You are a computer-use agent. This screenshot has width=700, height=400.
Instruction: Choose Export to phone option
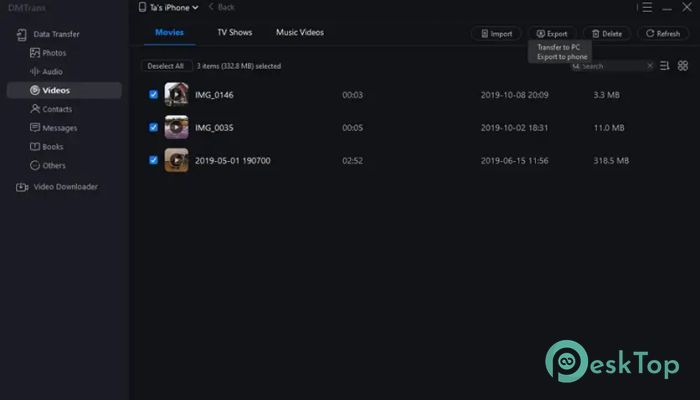(562, 57)
